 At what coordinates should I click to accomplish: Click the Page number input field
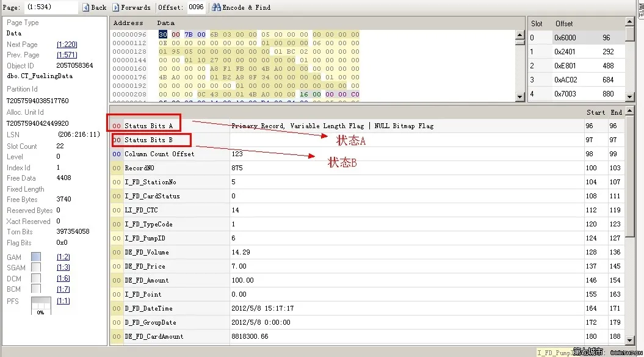[x=51, y=7]
